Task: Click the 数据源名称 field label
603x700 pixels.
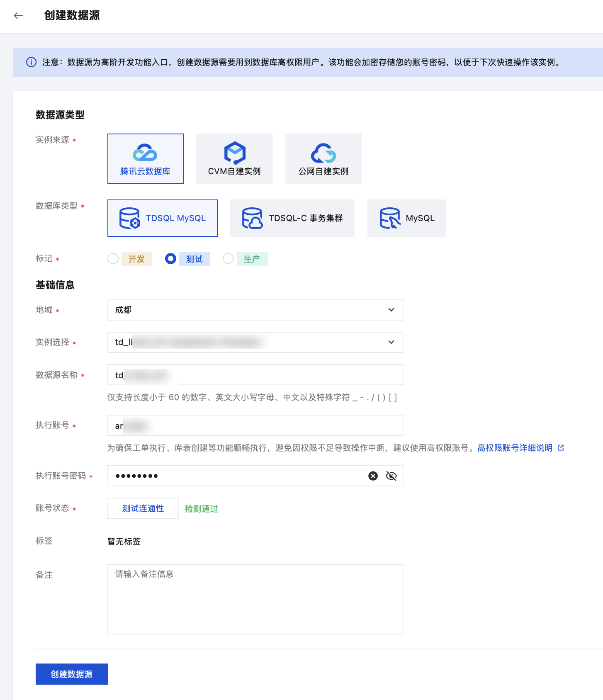Action: pos(56,375)
